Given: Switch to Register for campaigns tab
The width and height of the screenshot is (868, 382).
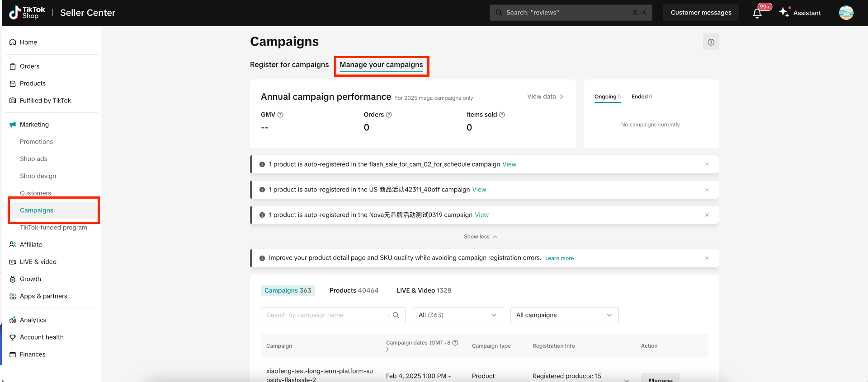Looking at the screenshot, I should click(289, 65).
